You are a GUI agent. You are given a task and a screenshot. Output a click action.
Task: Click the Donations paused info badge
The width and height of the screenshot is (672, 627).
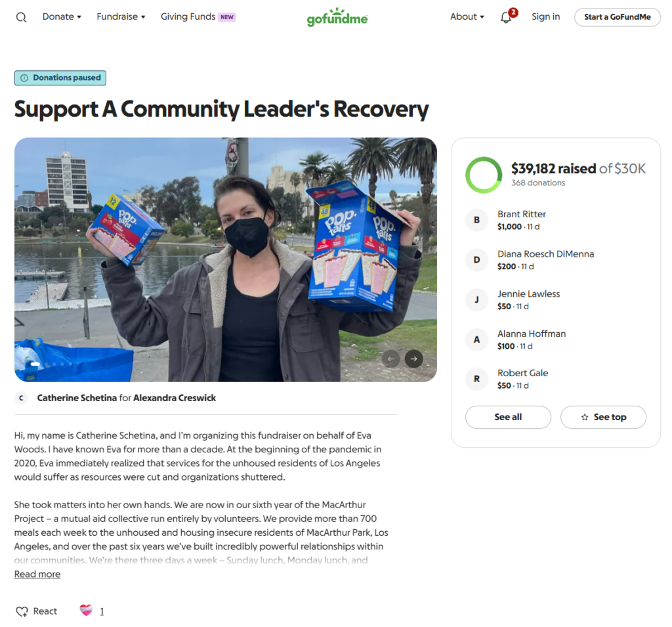pos(60,77)
